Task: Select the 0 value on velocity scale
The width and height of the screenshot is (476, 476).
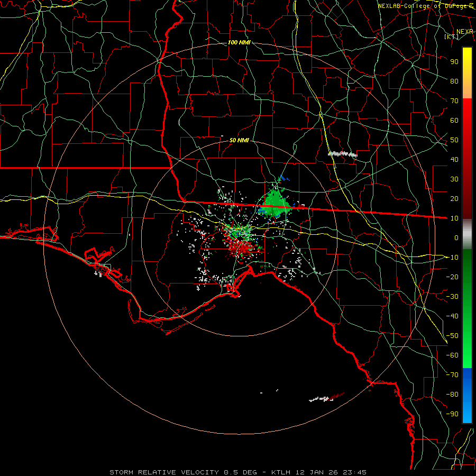Action: point(456,237)
